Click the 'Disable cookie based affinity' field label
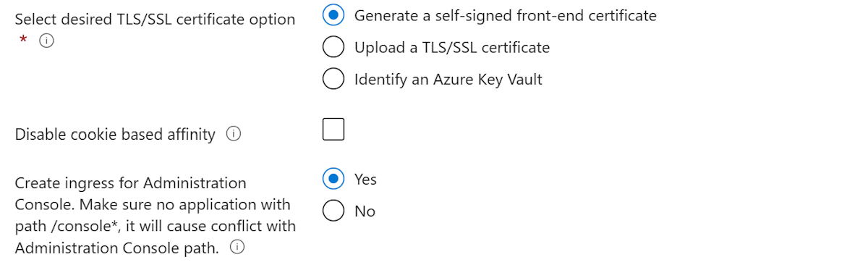The image size is (868, 265). [115, 135]
